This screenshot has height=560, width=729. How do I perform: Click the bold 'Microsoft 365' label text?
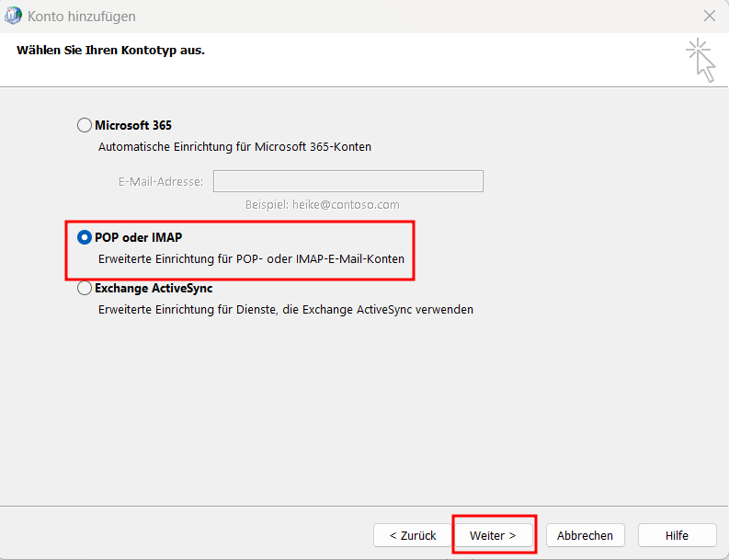133,125
